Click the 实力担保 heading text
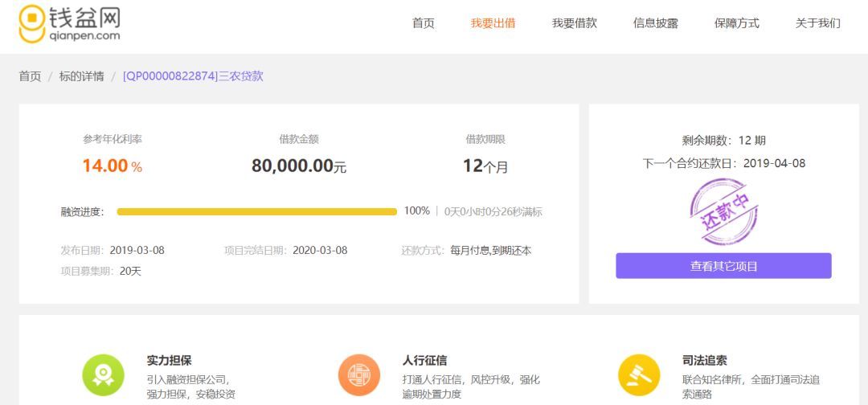Image resolution: width=868 pixels, height=405 pixels. (x=169, y=361)
